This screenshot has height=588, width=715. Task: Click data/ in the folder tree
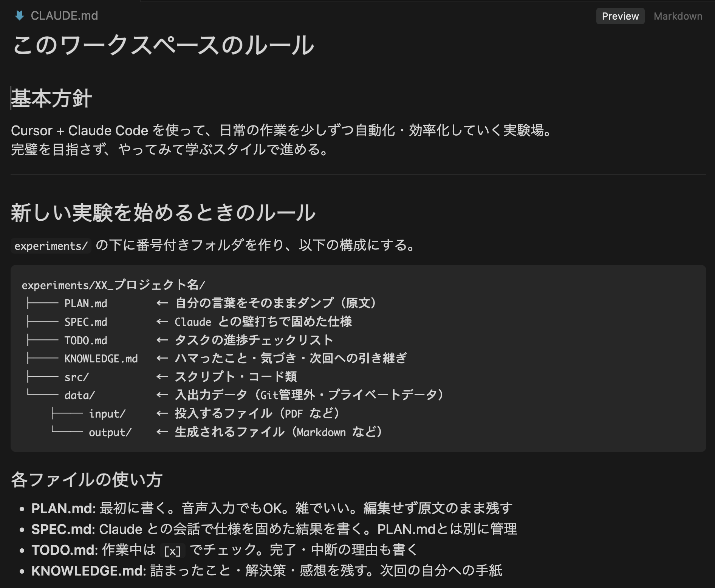click(80, 395)
